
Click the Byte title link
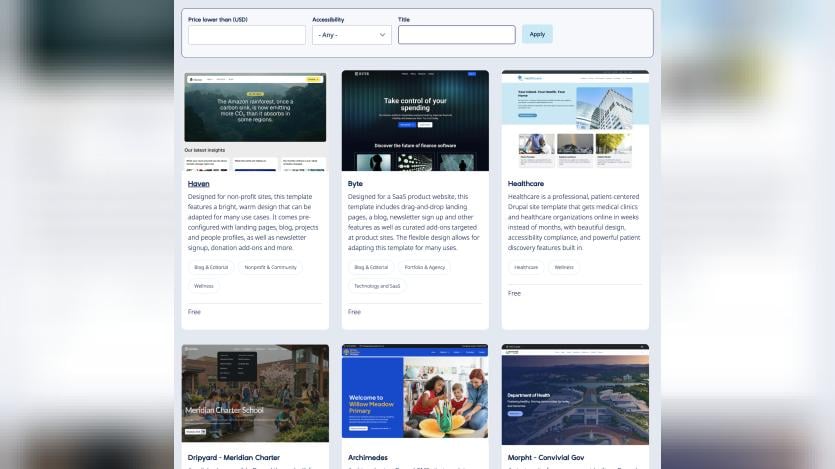tap(355, 184)
